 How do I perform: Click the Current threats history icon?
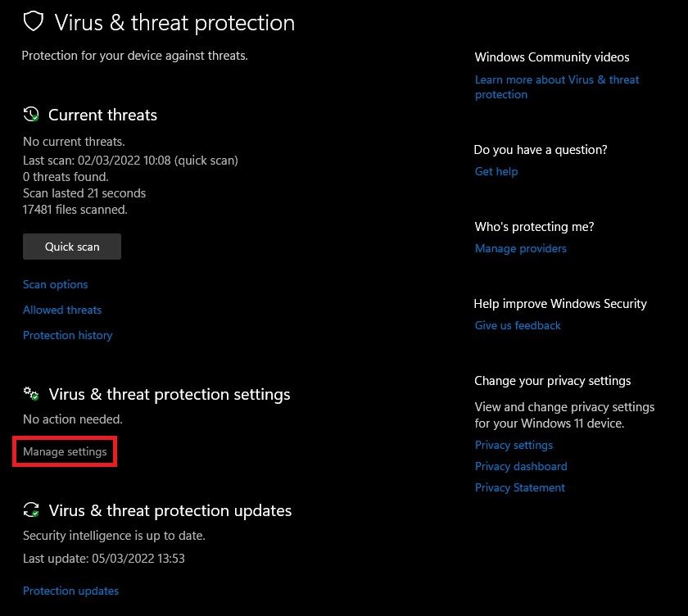point(31,115)
